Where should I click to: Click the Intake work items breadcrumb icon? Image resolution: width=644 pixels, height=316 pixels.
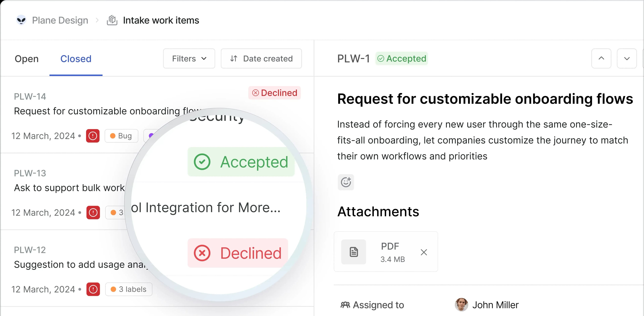click(x=112, y=20)
